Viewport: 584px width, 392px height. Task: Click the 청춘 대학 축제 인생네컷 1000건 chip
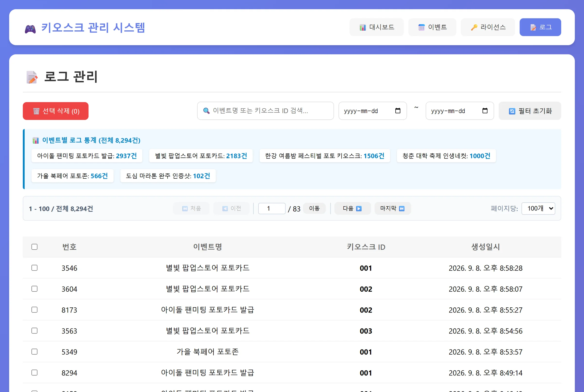(x=446, y=156)
